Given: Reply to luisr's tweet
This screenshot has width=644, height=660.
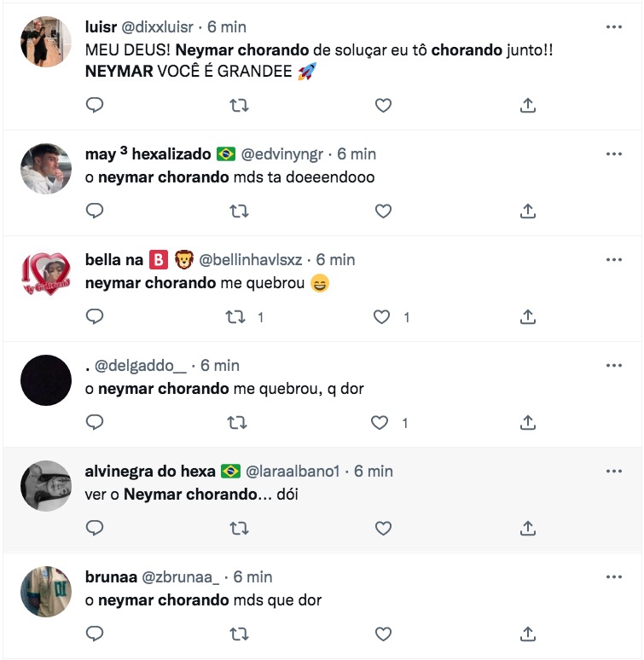Looking at the screenshot, I should 96,105.
